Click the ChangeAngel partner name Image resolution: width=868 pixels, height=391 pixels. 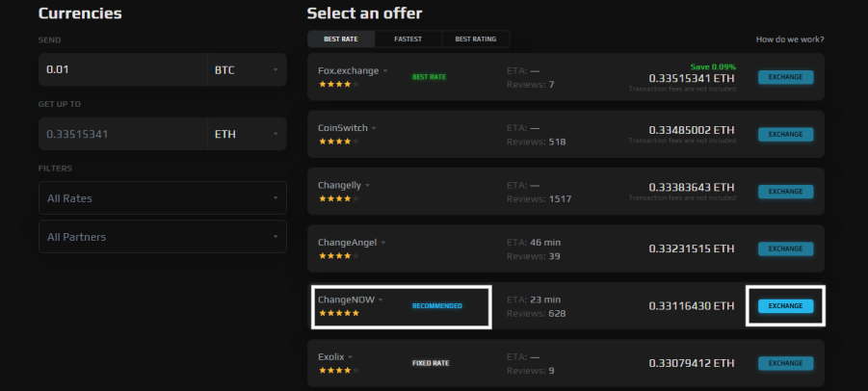(x=347, y=243)
